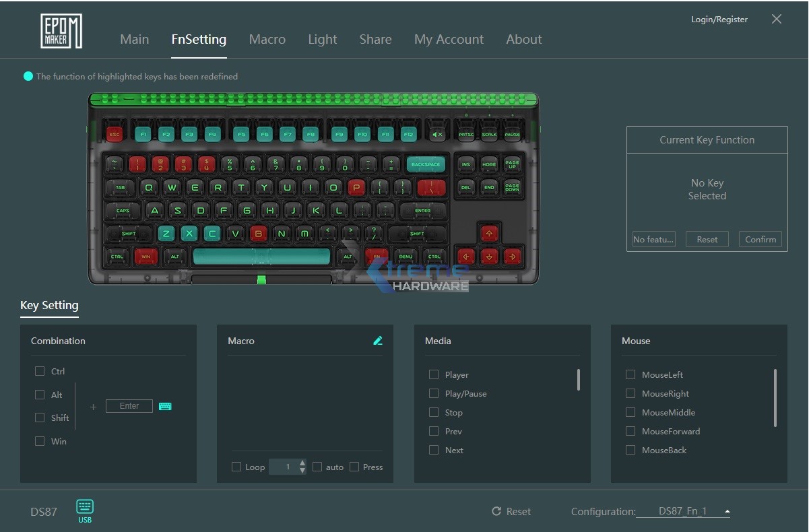This screenshot has width=809, height=532.
Task: Select the Backspace key on the keyboard preview
Action: coord(426,163)
